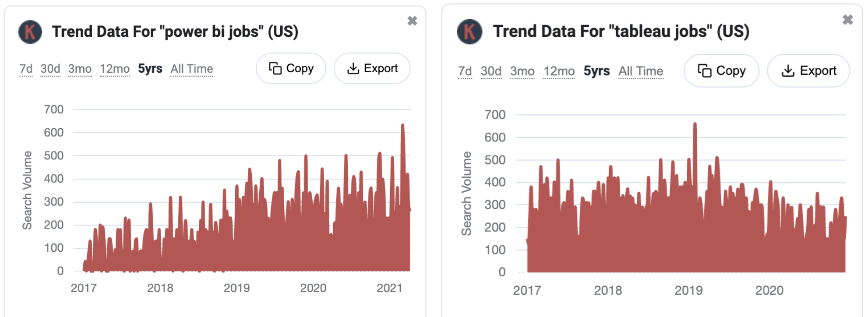Click the 100 gridline label in tableau chart
Image resolution: width=868 pixels, height=317 pixels.
click(495, 250)
